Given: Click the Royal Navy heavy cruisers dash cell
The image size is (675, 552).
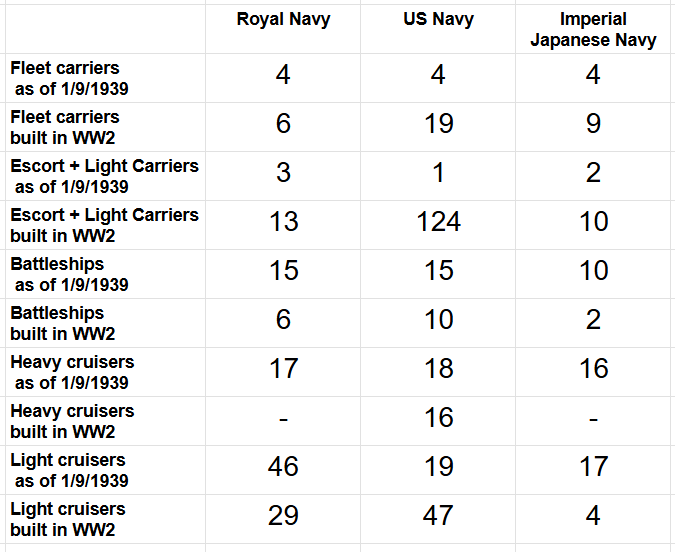Looking at the screenshot, I should coord(283,421).
